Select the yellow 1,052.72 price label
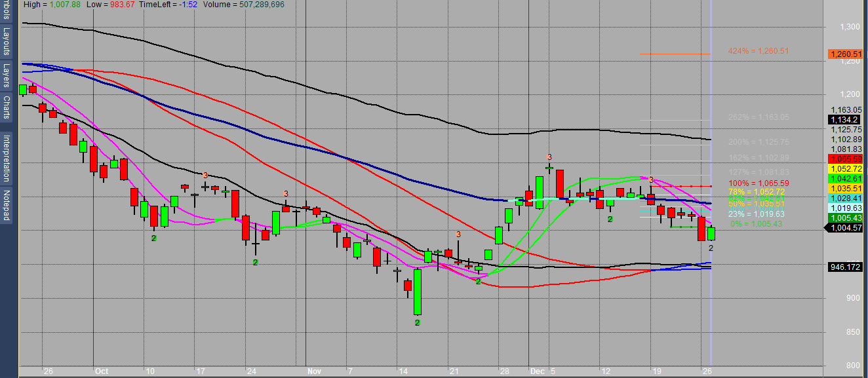 click(845, 169)
